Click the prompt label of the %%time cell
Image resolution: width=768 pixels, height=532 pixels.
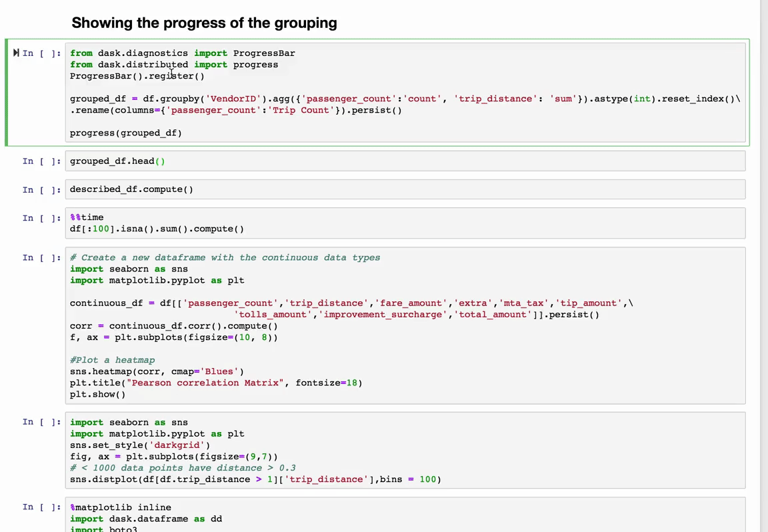41,218
